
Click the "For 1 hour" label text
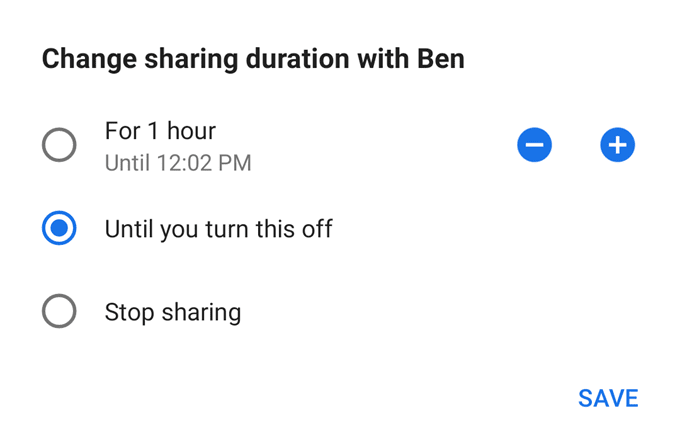(x=160, y=131)
